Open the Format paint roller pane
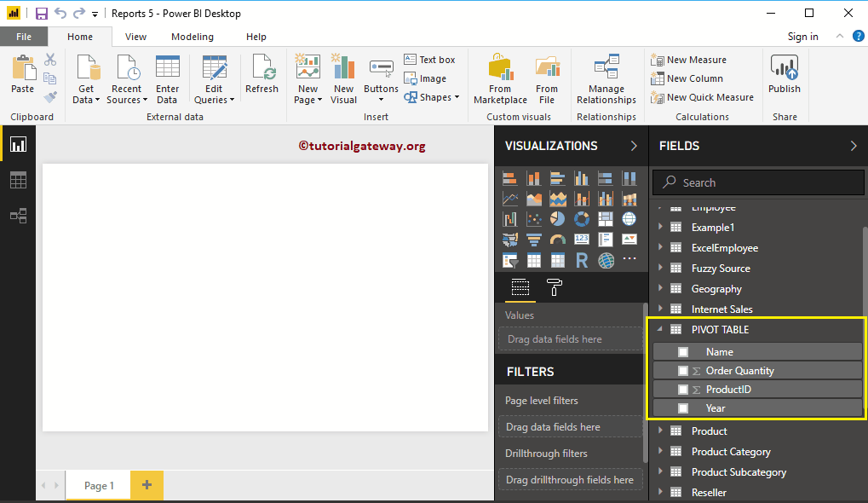This screenshot has height=503, width=868. [x=555, y=287]
